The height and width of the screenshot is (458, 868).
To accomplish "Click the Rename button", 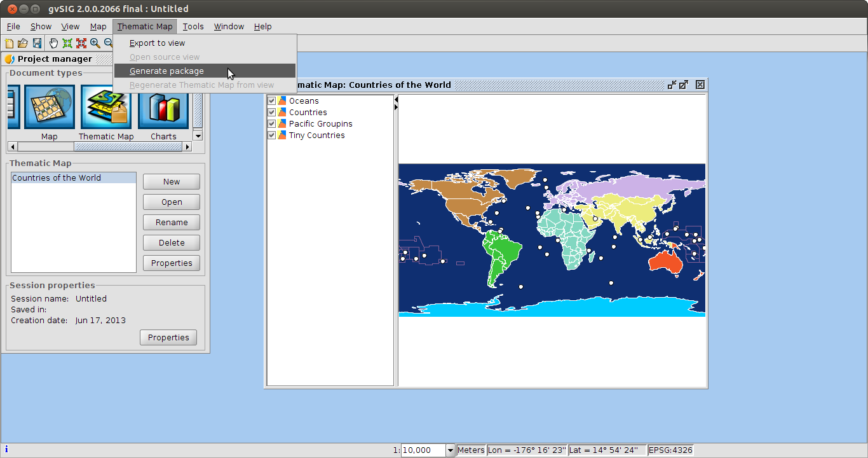I will point(172,223).
